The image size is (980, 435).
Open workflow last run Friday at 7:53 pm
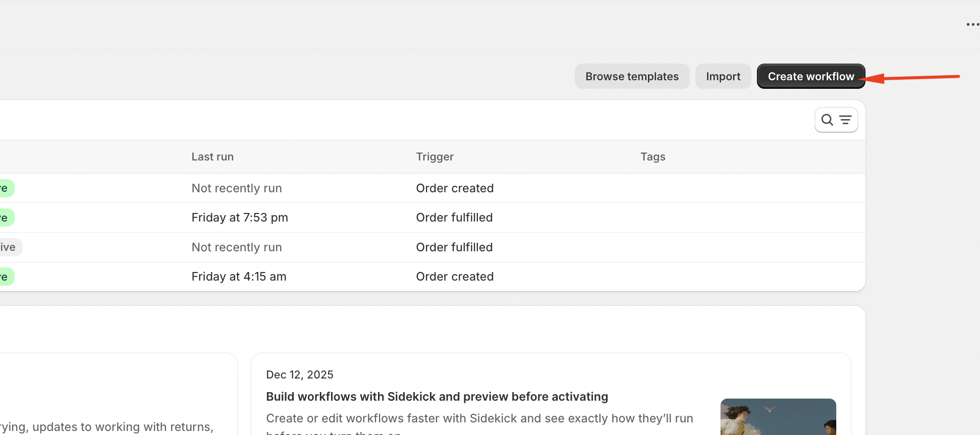pyautogui.click(x=240, y=217)
